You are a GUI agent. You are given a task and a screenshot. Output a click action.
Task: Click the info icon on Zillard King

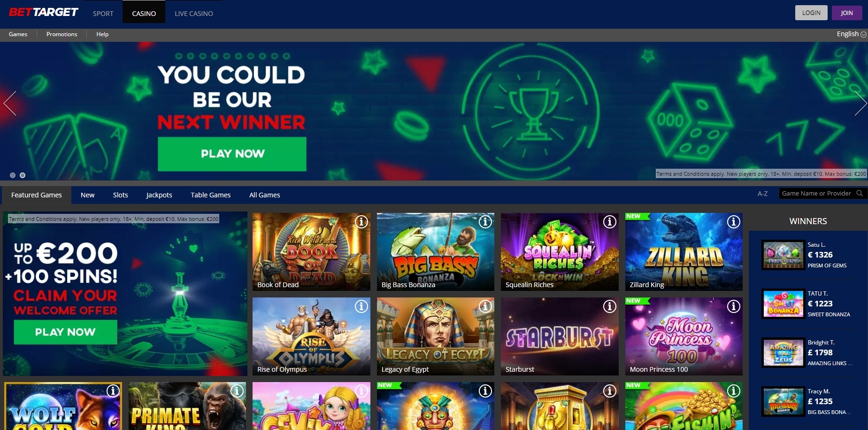[x=734, y=222]
